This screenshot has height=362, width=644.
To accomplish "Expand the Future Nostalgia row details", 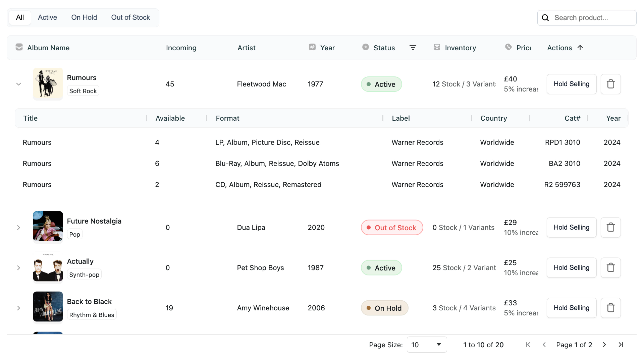I will pyautogui.click(x=19, y=228).
